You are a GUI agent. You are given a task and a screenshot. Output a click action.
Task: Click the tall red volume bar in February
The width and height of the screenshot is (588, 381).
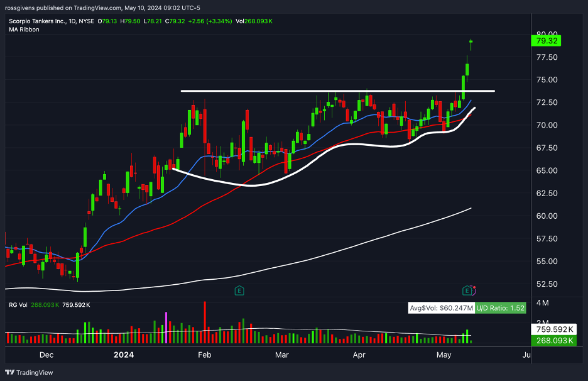(205, 322)
